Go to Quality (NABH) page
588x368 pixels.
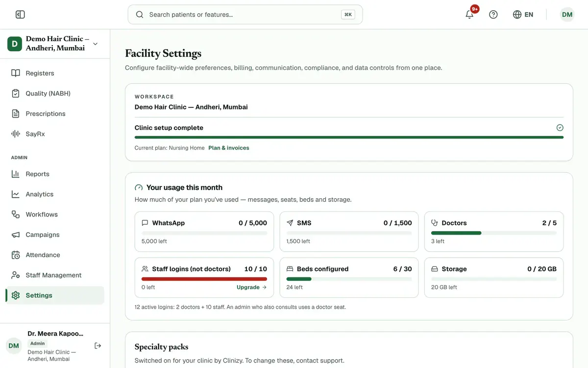tap(55, 93)
